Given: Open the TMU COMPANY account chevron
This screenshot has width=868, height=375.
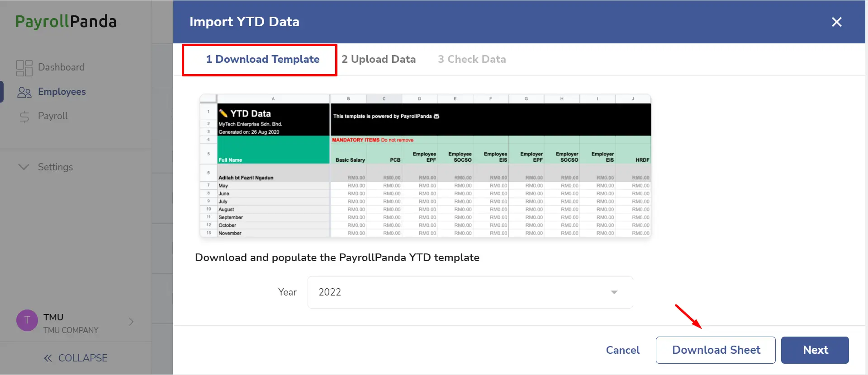Looking at the screenshot, I should pyautogui.click(x=131, y=322).
